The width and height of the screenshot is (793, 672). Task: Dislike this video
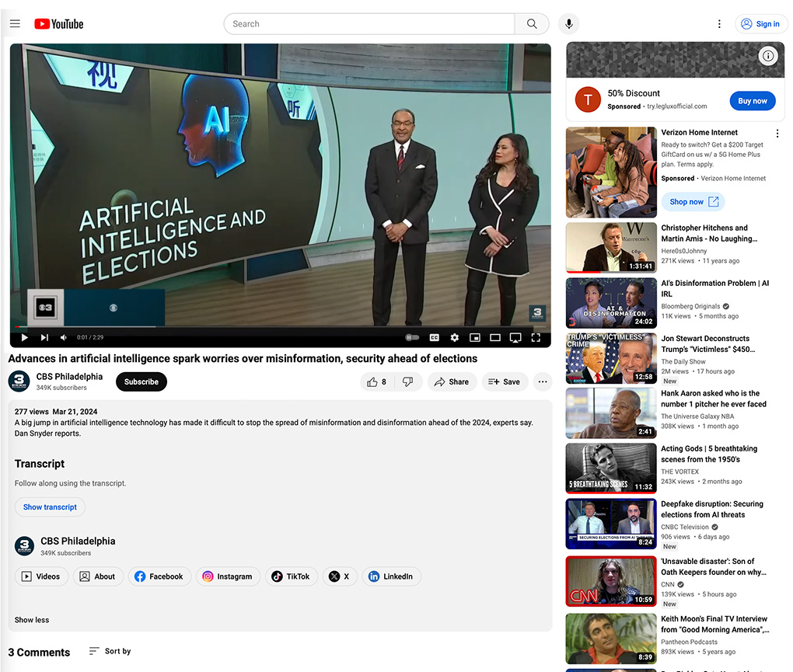(407, 382)
